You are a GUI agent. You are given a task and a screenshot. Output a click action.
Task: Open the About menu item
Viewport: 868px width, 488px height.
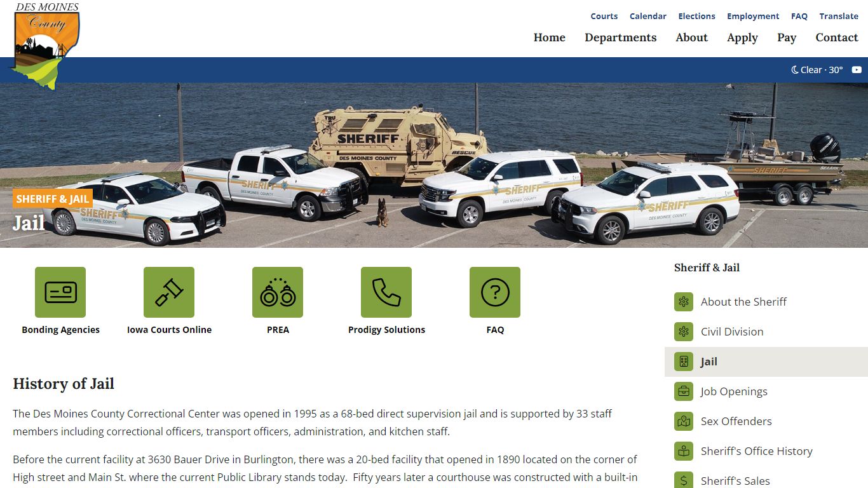(x=692, y=37)
